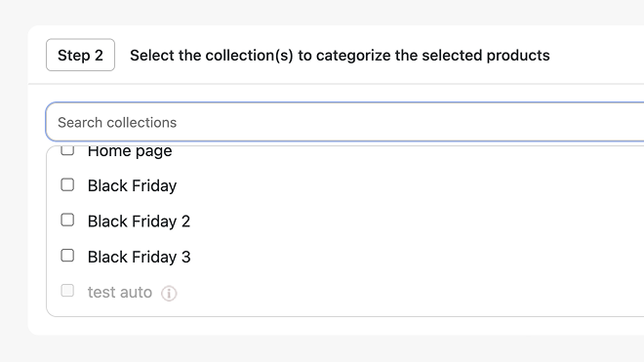Pick the Black Friday 2 label text

(139, 221)
